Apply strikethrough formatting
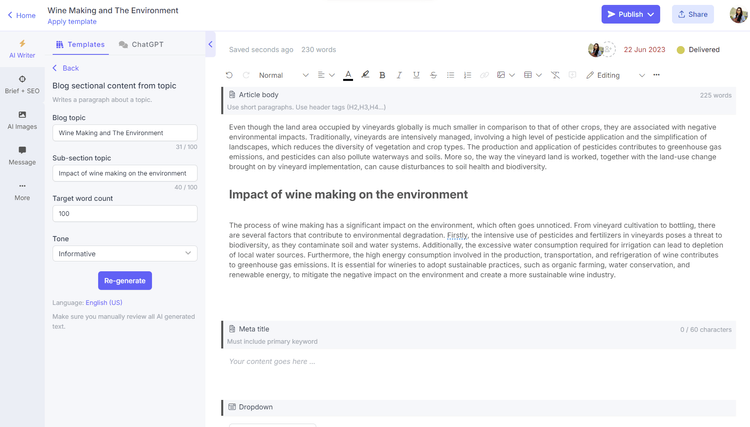The width and height of the screenshot is (750, 427). point(433,75)
